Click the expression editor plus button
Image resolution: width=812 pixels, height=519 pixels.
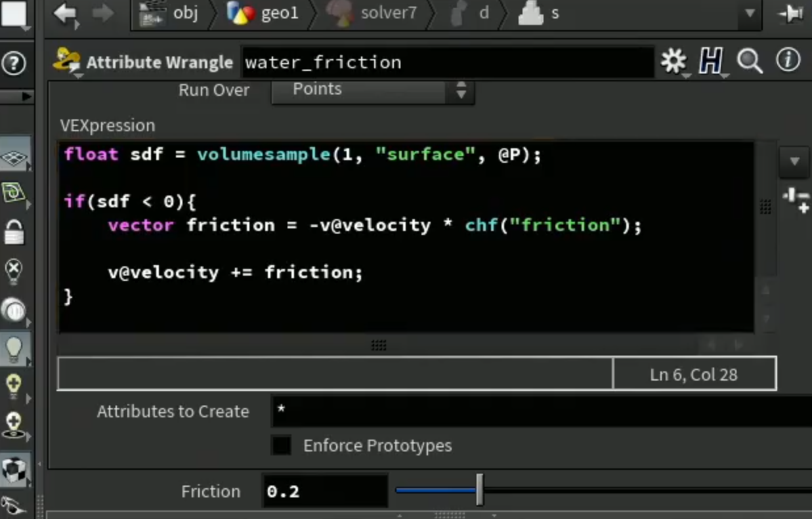[x=796, y=200]
